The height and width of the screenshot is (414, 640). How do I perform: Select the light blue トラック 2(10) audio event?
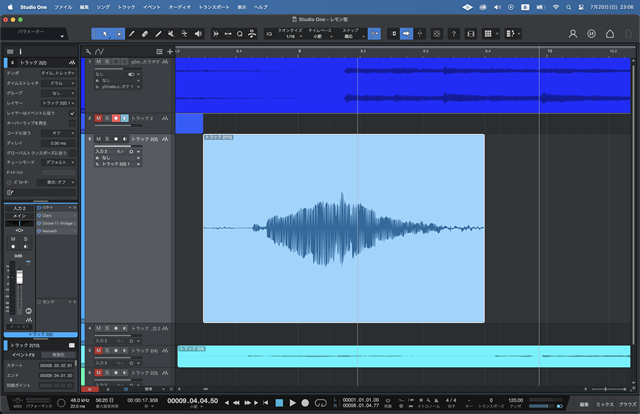click(x=344, y=228)
